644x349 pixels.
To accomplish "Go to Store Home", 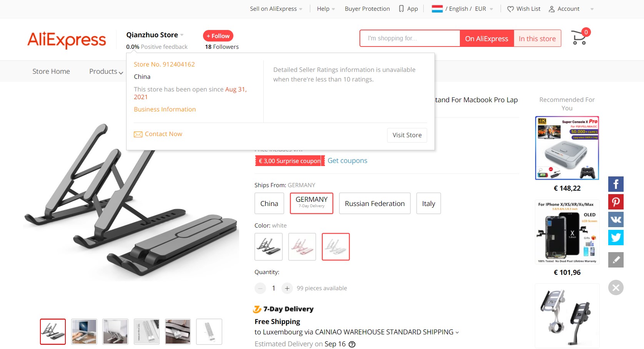I will [x=51, y=71].
